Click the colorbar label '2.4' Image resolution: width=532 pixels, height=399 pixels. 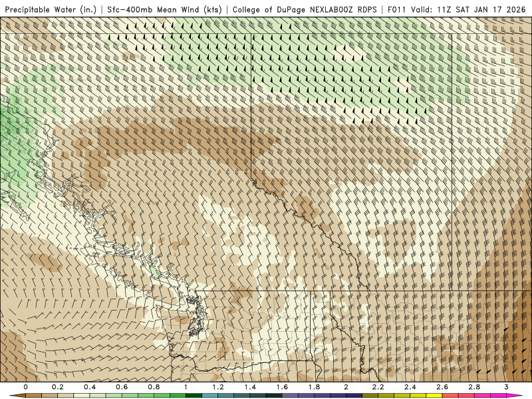coord(410,387)
